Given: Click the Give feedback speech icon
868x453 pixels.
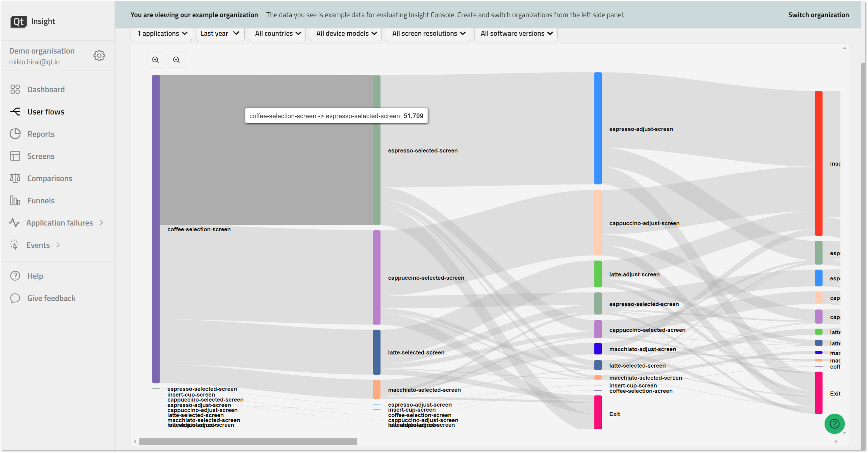Looking at the screenshot, I should pos(15,298).
